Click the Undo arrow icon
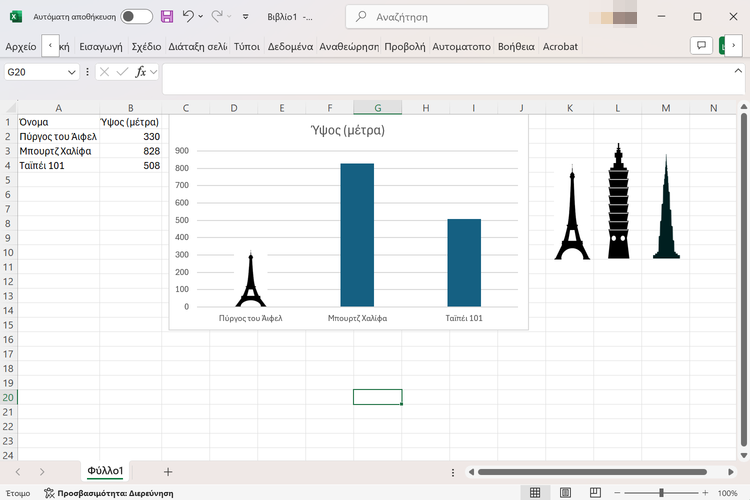The image size is (750, 500). click(x=188, y=16)
